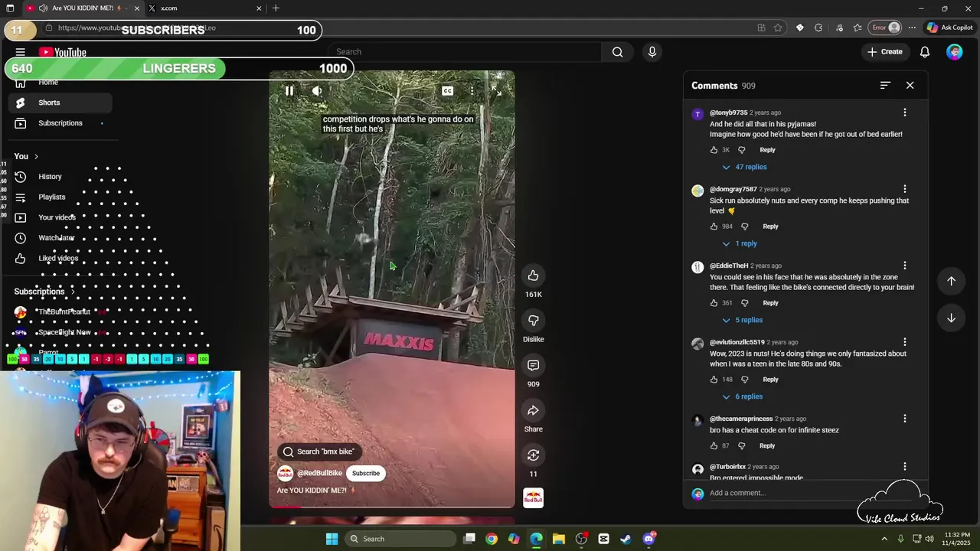Mute the video with speaker icon
The image size is (980, 551).
317,91
